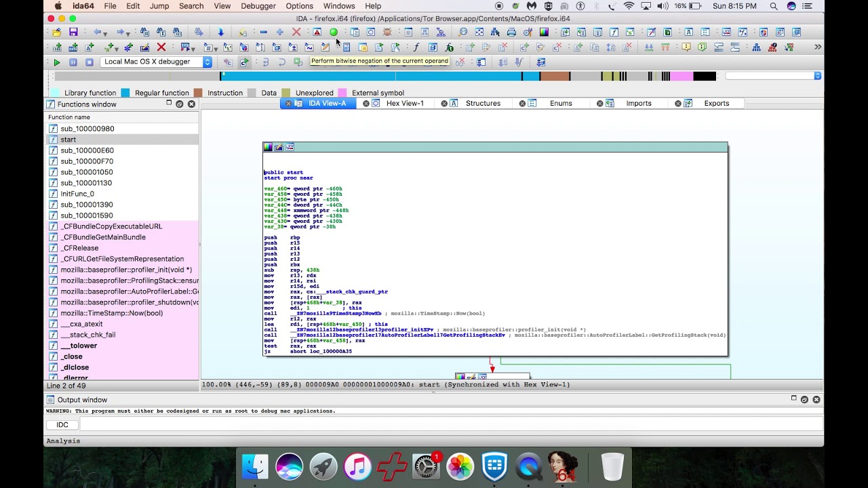Viewport: 868px width, 488px height.
Task: Close the Hex View-1 tab
Action: point(366,103)
